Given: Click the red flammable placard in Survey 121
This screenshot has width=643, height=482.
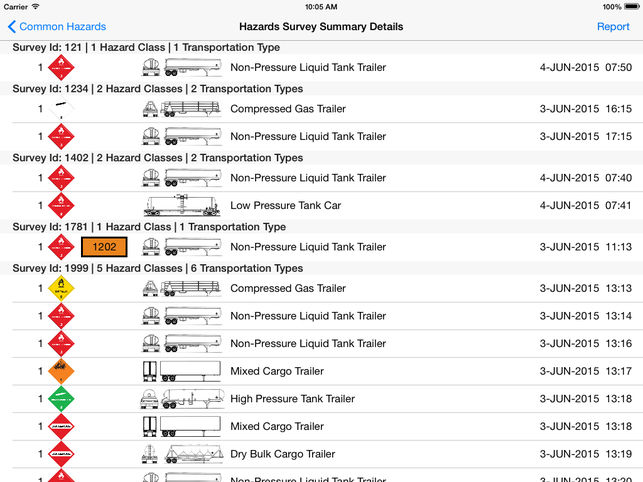Looking at the screenshot, I should click(x=62, y=68).
